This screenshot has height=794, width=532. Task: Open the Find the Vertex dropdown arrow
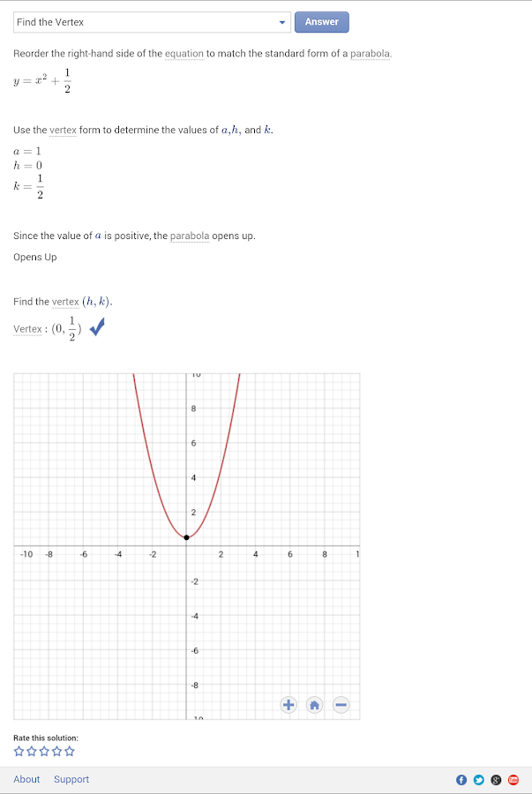[x=282, y=22]
